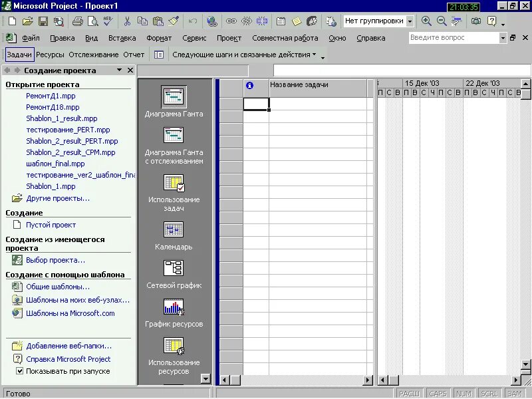Click the Open folder toolbar icon
This screenshot has width=532, height=399.
pyautogui.click(x=27, y=21)
